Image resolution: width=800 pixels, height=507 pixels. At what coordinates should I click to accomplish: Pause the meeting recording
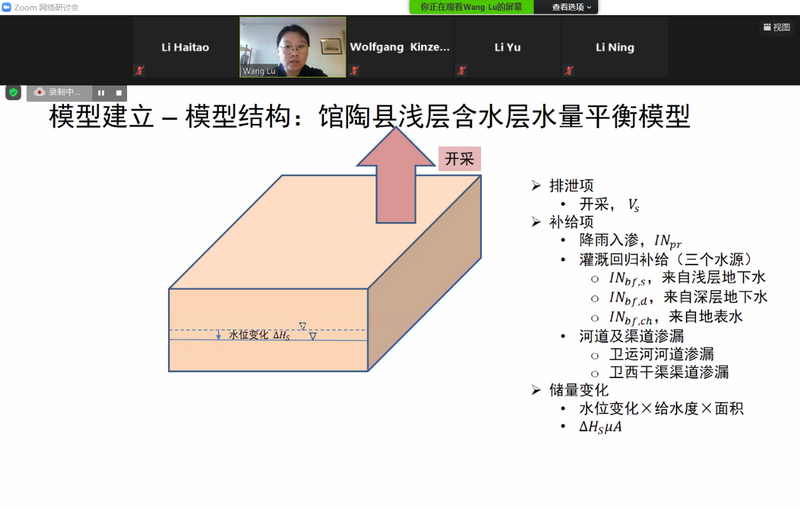tap(101, 92)
